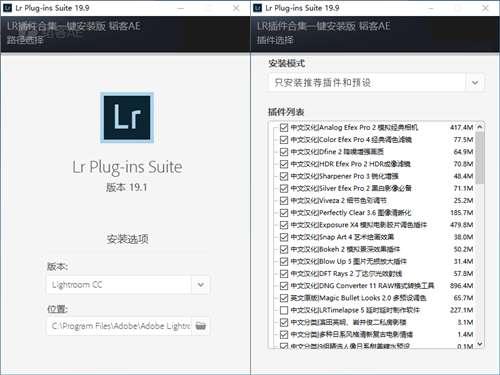500x375 pixels.
Task: Click the Lr app icon in left title bar
Action: pyautogui.click(x=7, y=8)
